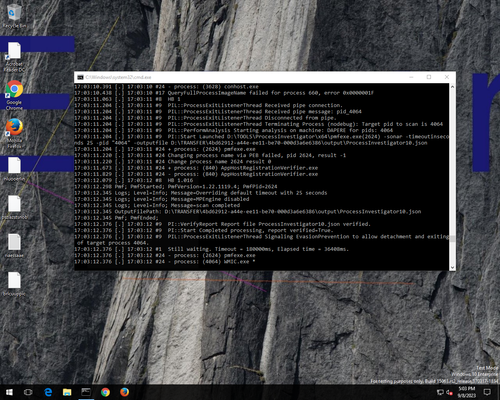Screen dimensions: 500x400
Task: Open the volume icon in the system tray
Action: tap(449, 392)
